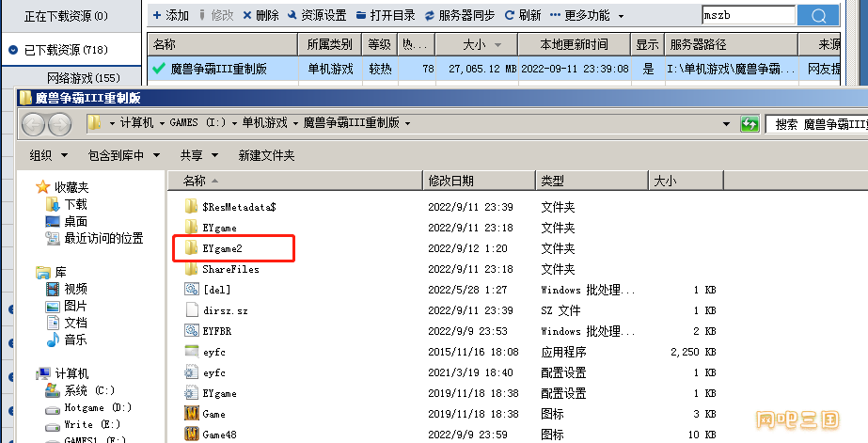Click the Explorer forward navigation button

click(x=59, y=124)
